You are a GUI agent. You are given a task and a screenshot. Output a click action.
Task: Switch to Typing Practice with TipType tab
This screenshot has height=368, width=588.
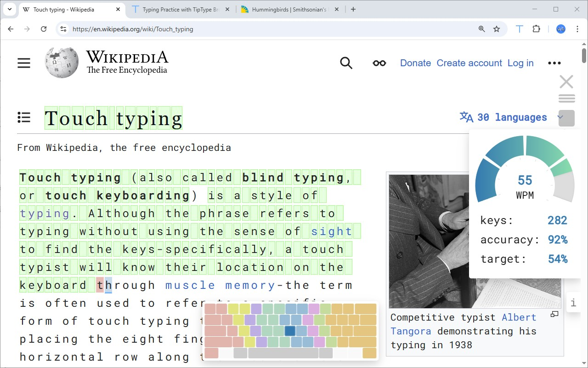point(181,9)
